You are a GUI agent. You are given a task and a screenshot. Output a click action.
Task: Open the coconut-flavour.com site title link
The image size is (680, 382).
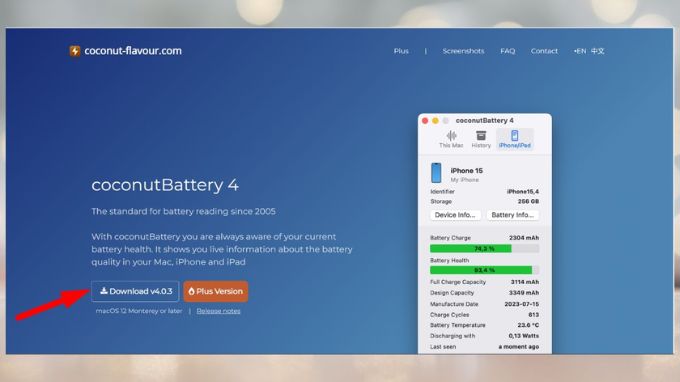click(x=133, y=51)
